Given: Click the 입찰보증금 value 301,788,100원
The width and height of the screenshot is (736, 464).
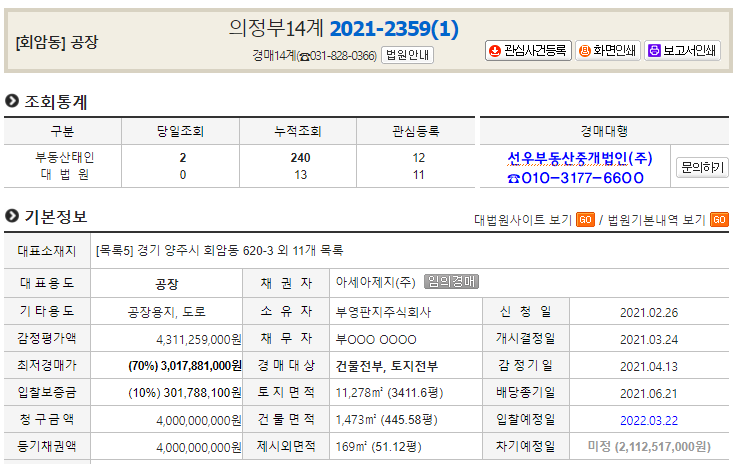Looking at the screenshot, I should pyautogui.click(x=203, y=393).
